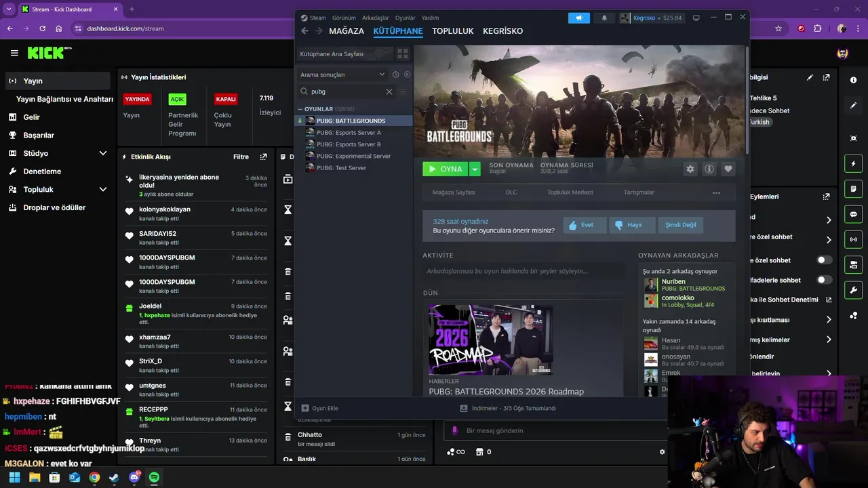Launch PUBG with the OYNA button
The image size is (868, 488).
[x=446, y=169]
